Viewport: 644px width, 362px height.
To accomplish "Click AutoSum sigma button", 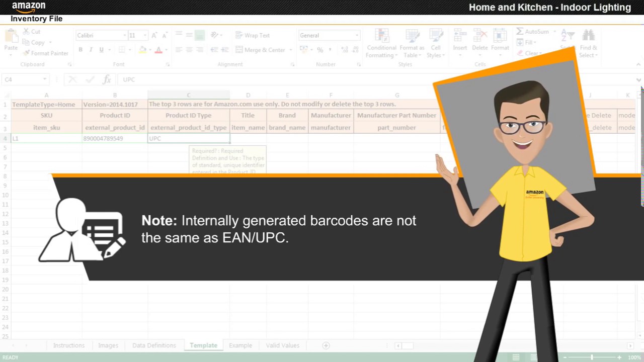I will pos(533,31).
